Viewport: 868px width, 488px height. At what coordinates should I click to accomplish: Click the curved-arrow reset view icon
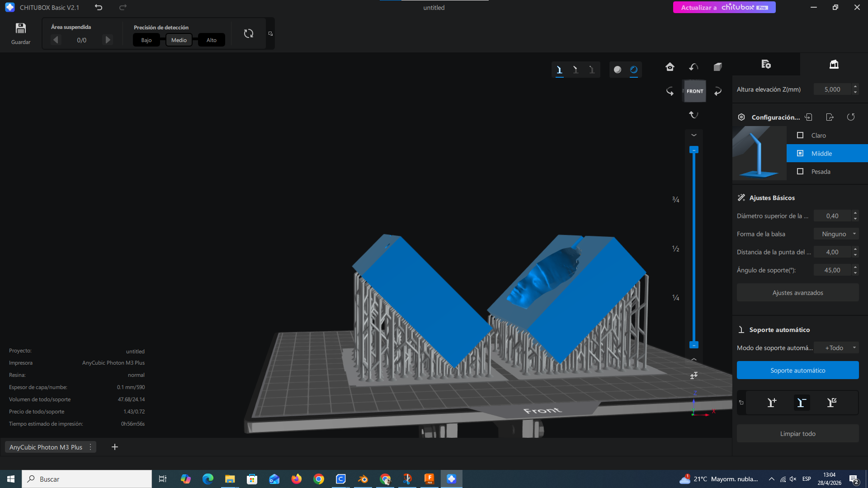pos(693,67)
